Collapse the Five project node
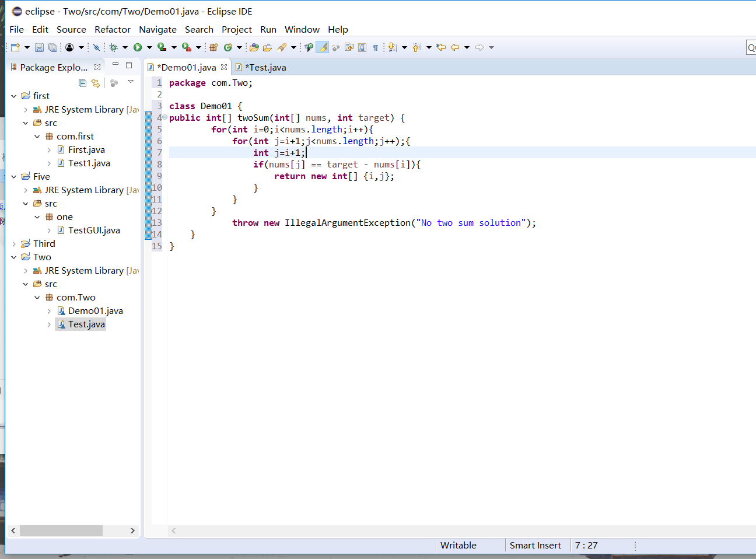This screenshot has width=756, height=559. pos(14,176)
